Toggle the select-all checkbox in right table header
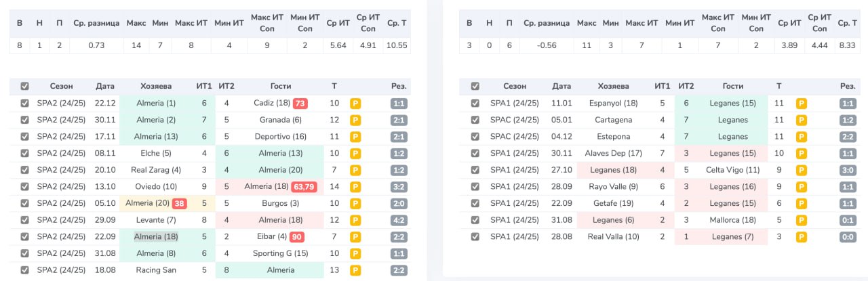The height and width of the screenshot is (281, 868). coord(475,86)
